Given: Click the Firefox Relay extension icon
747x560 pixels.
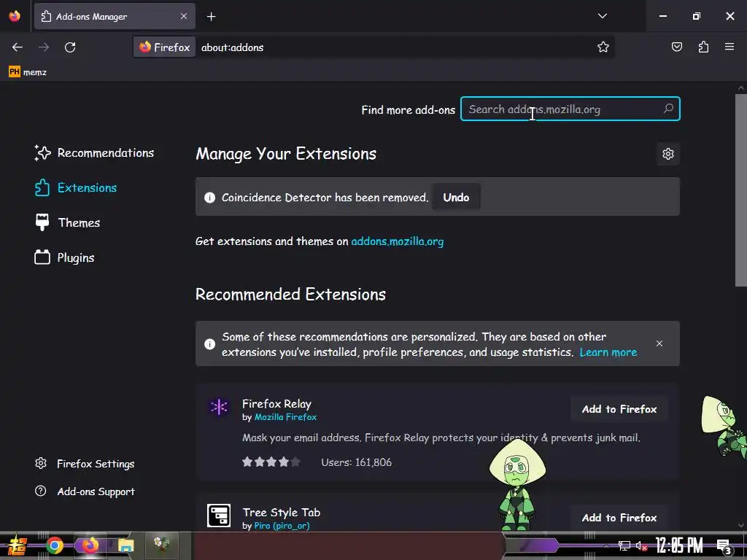Looking at the screenshot, I should coord(219,407).
